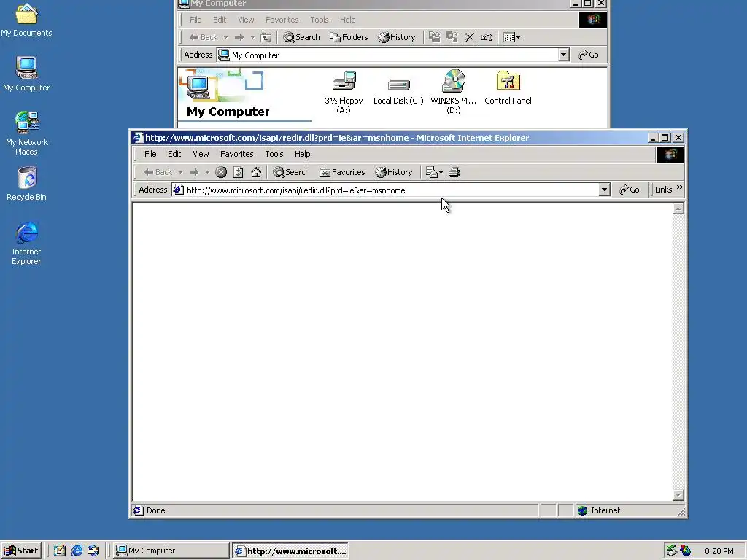Show Folders pane in My Computer window
Viewport: 747px width, 560px height.
[349, 37]
